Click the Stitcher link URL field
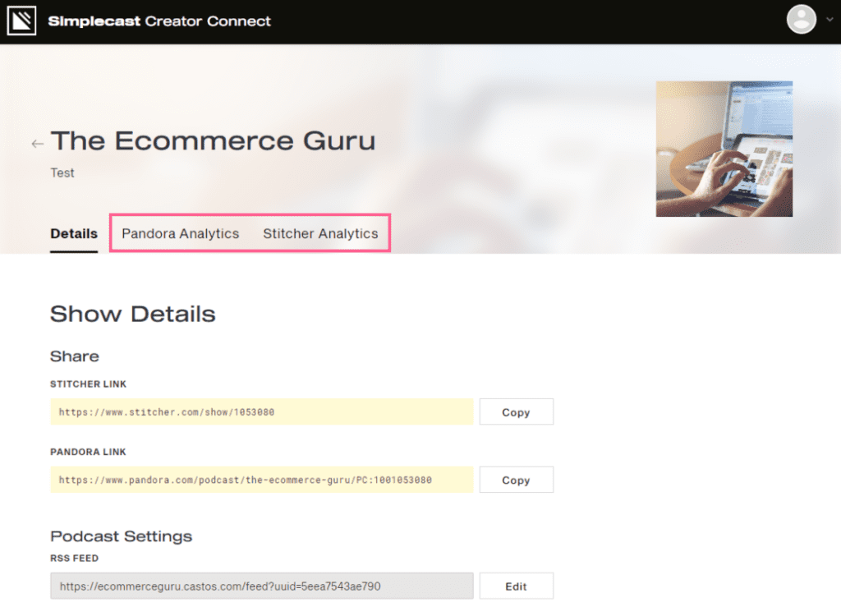Viewport: 841px width, 616px height. tap(262, 411)
